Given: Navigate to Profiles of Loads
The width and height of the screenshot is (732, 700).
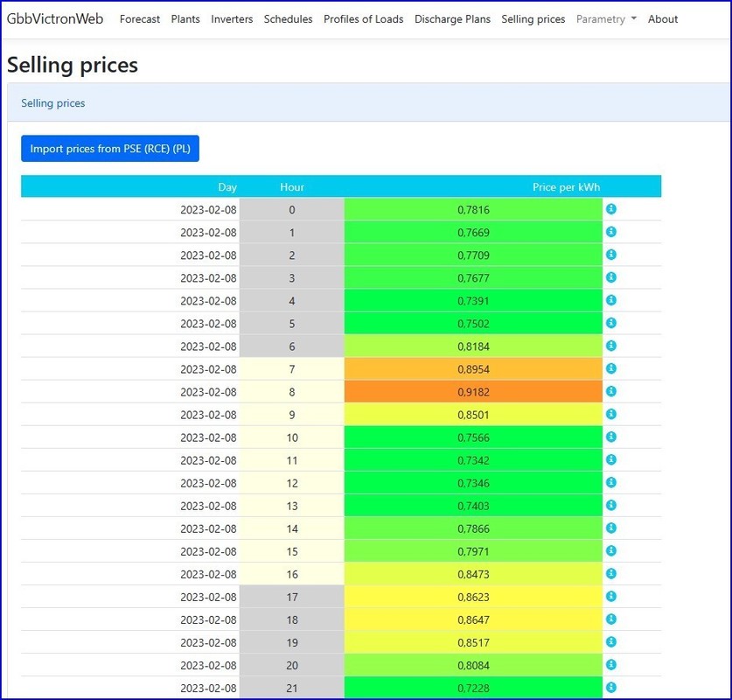Looking at the screenshot, I should (363, 19).
